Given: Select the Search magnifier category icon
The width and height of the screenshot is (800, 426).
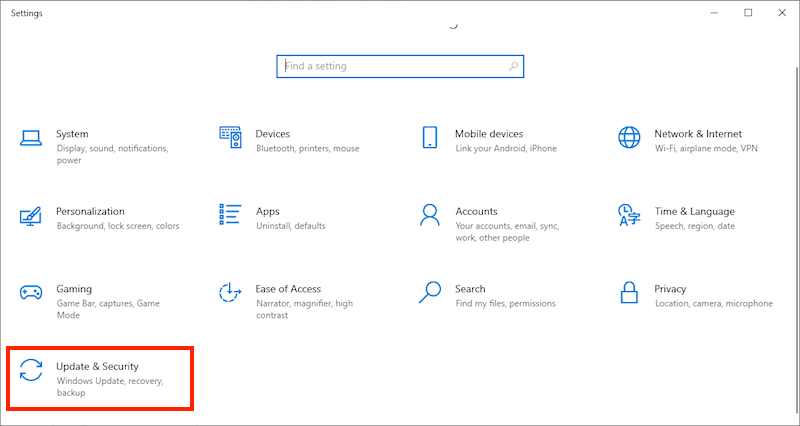Looking at the screenshot, I should [x=430, y=292].
